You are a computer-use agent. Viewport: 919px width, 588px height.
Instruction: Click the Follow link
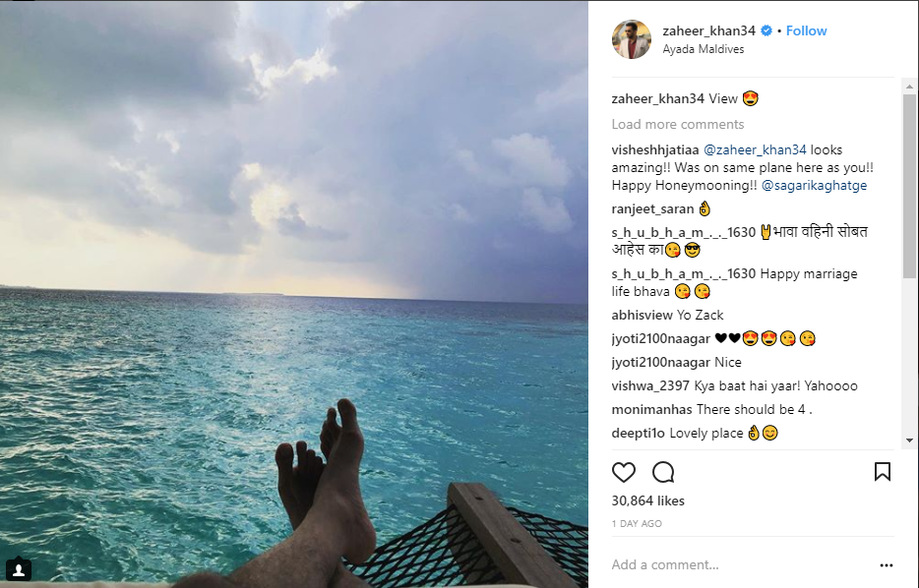coord(806,30)
